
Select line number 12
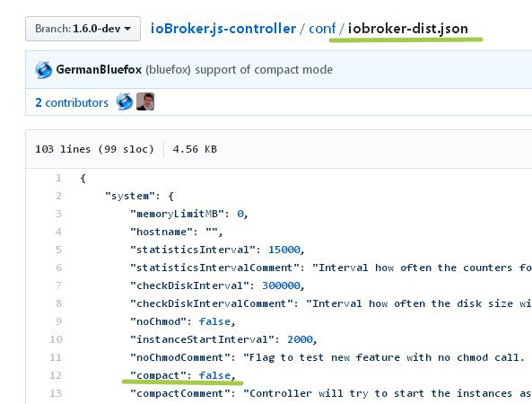pyautogui.click(x=56, y=375)
